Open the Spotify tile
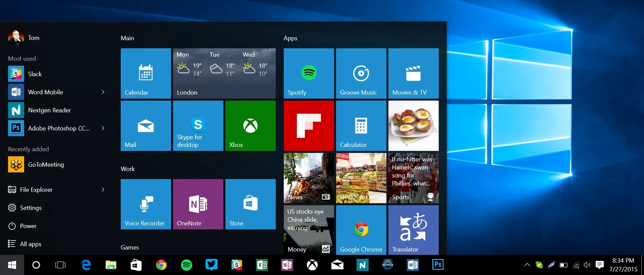 click(308, 73)
